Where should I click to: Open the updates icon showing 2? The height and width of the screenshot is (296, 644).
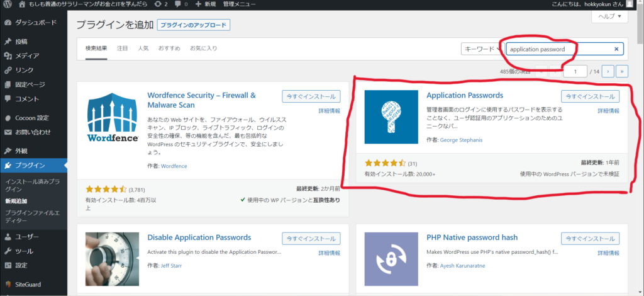click(x=158, y=4)
